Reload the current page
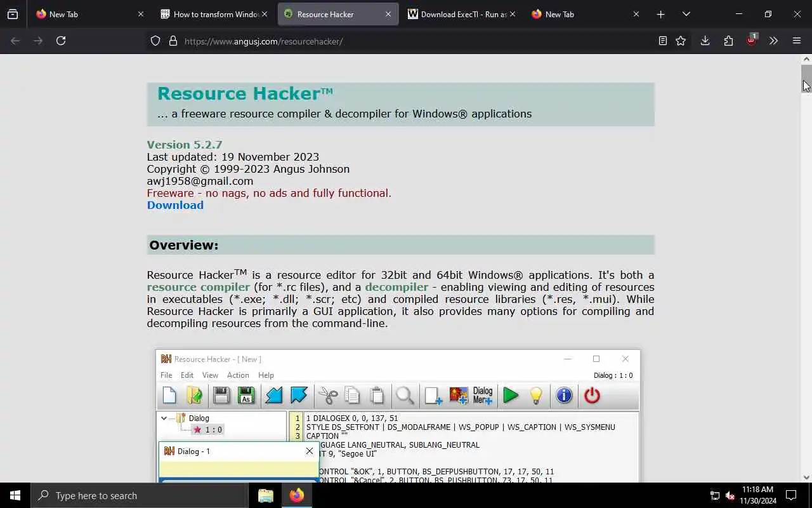This screenshot has width=812, height=508. pos(61,41)
